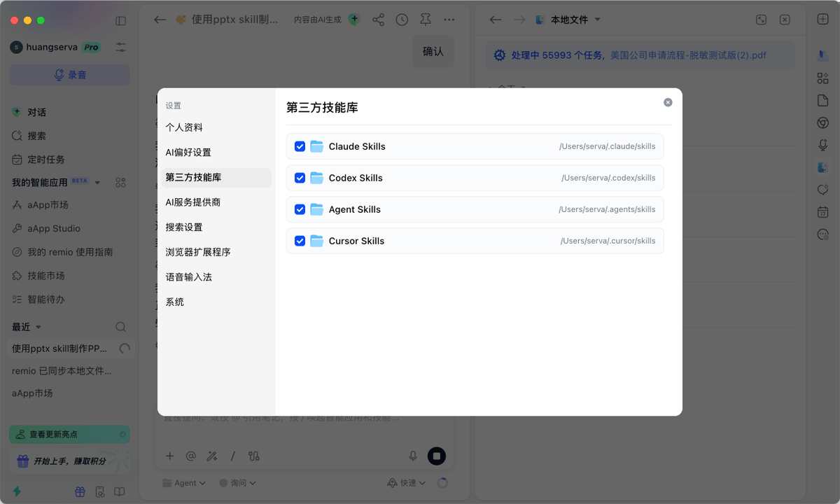Screen dimensions: 840x504
Task: Click 开始上手，赚取积分 banner
Action: pos(69,461)
